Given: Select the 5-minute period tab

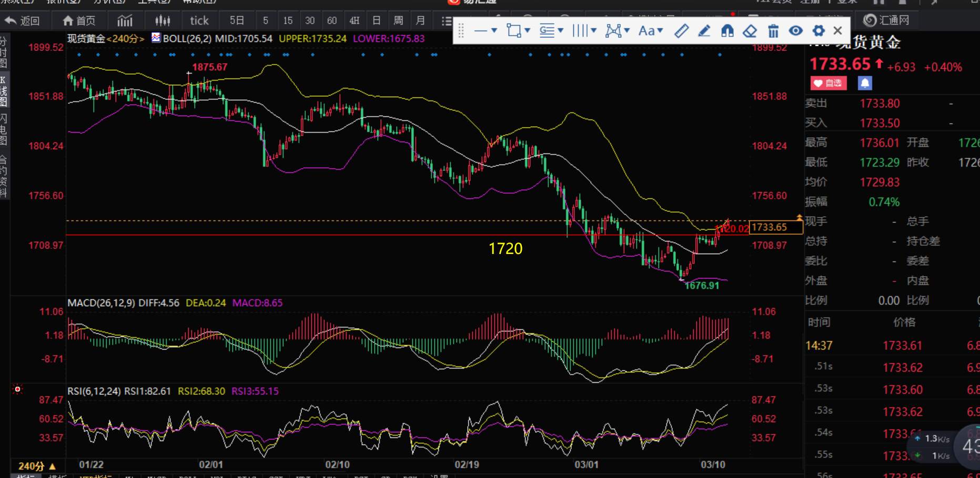Looking at the screenshot, I should (x=266, y=21).
